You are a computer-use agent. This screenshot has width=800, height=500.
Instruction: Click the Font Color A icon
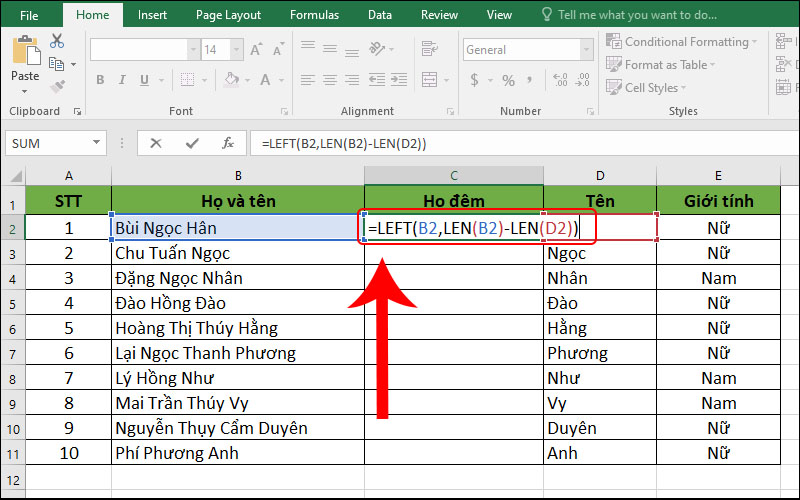tap(265, 80)
